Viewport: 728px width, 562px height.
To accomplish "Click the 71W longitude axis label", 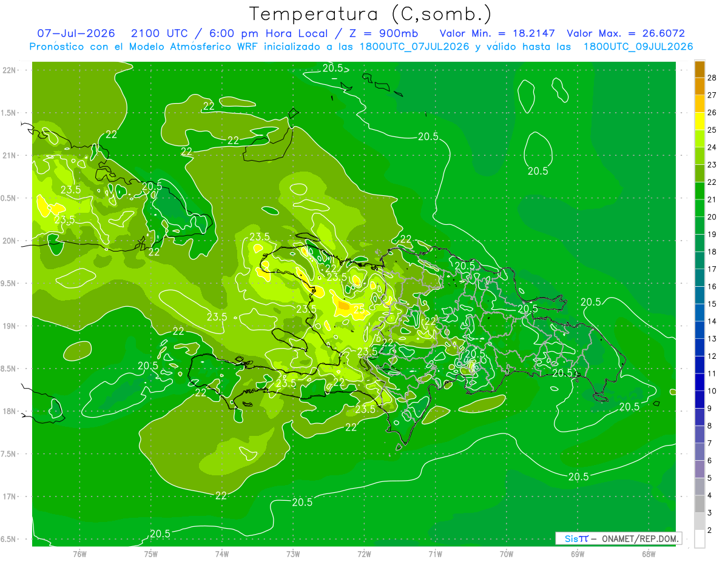I will point(435,554).
